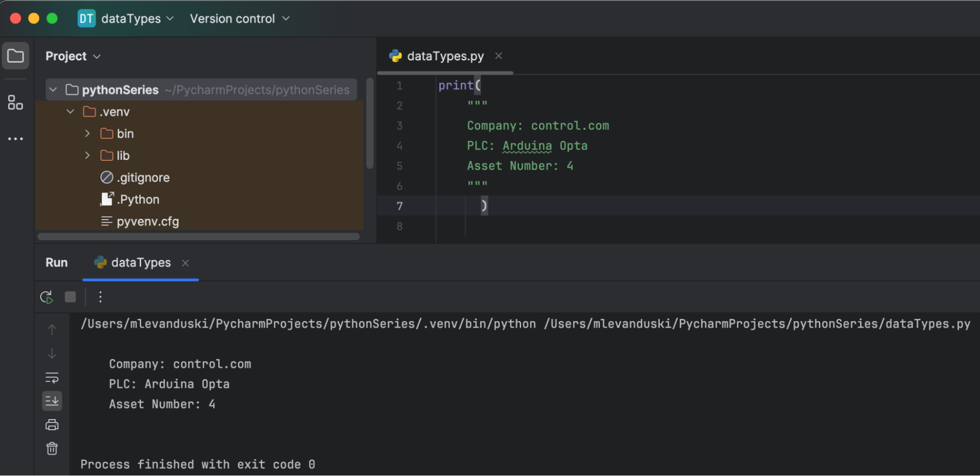Expand the bin folder

[x=87, y=133]
